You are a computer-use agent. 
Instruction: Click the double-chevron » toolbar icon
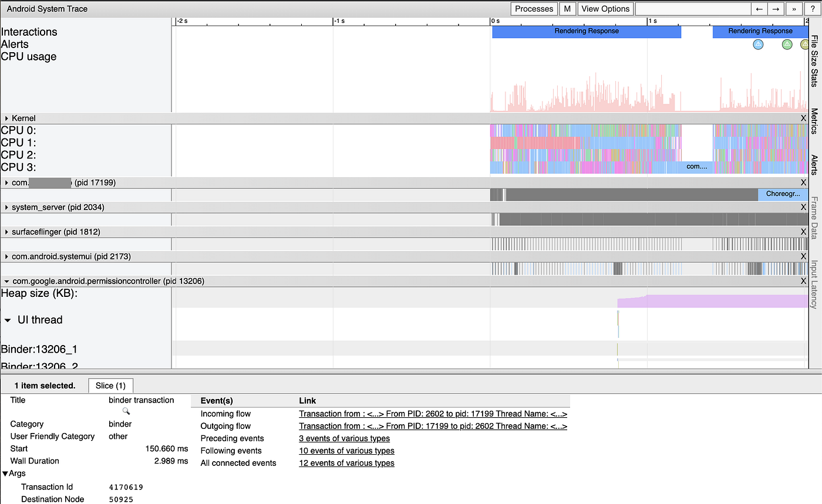[793, 9]
